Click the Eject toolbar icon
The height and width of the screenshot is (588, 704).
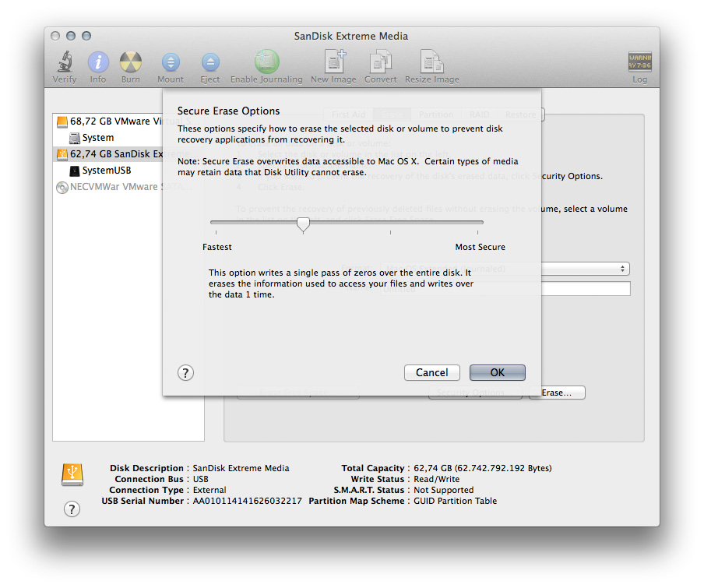pos(210,62)
